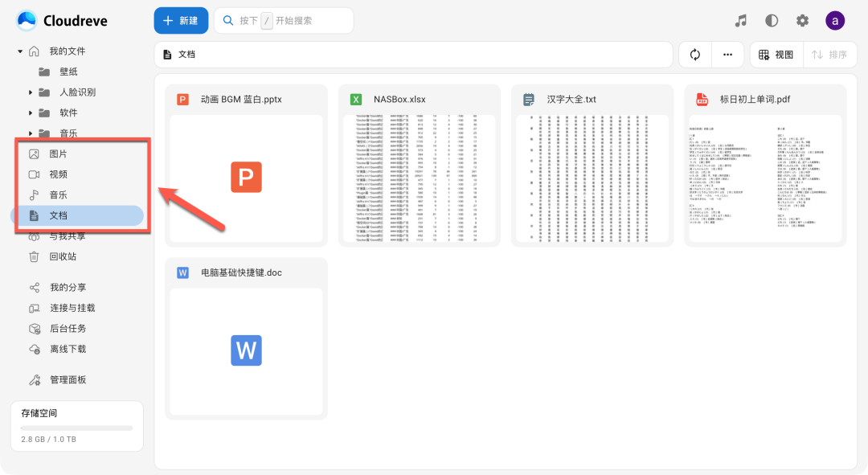
Task: Open settings via the gear icon
Action: [x=802, y=21]
